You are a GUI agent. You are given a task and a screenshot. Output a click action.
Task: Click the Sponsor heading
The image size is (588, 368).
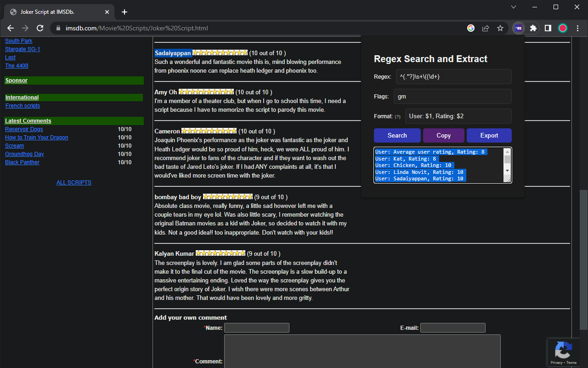17,80
